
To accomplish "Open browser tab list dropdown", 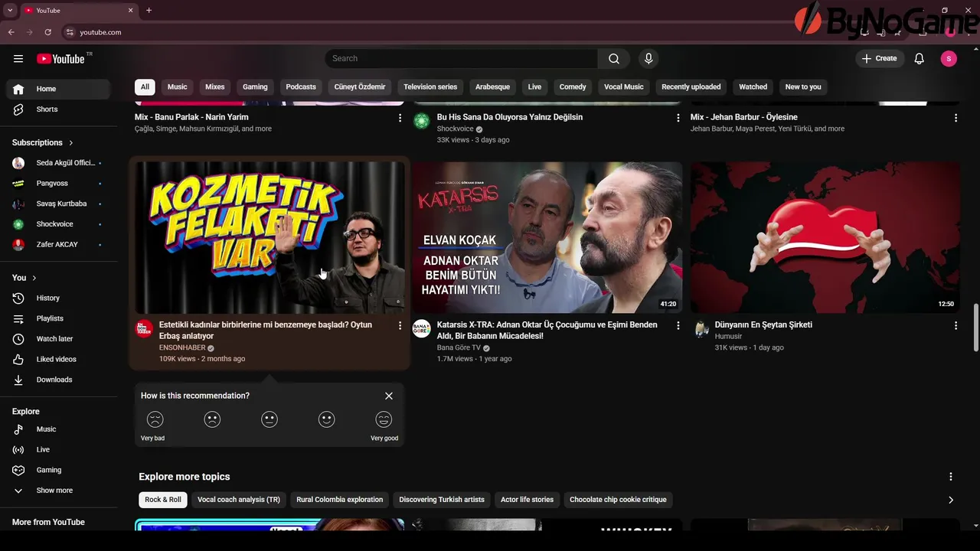I will click(x=10, y=10).
